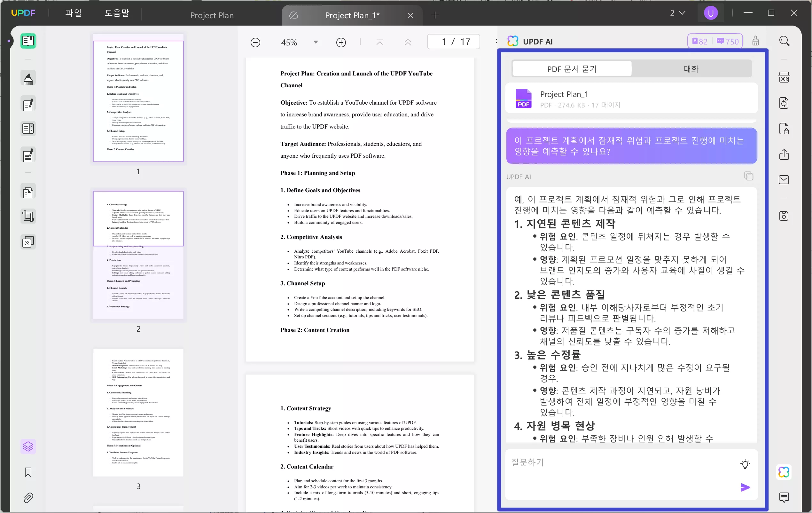Image resolution: width=812 pixels, height=513 pixels.
Task: Close the Project Plan_1 tab
Action: click(410, 16)
